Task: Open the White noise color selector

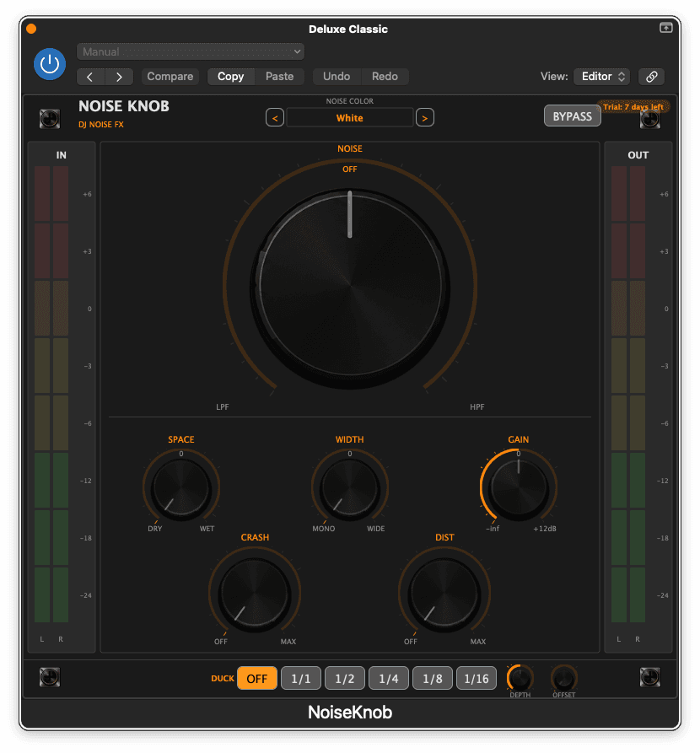Action: (x=350, y=118)
